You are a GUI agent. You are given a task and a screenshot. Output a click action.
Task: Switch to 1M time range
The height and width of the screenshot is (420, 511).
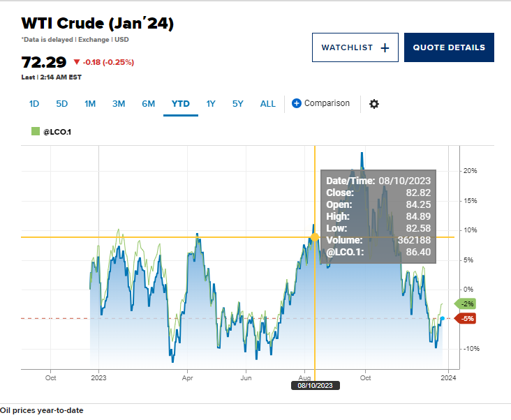click(x=90, y=104)
